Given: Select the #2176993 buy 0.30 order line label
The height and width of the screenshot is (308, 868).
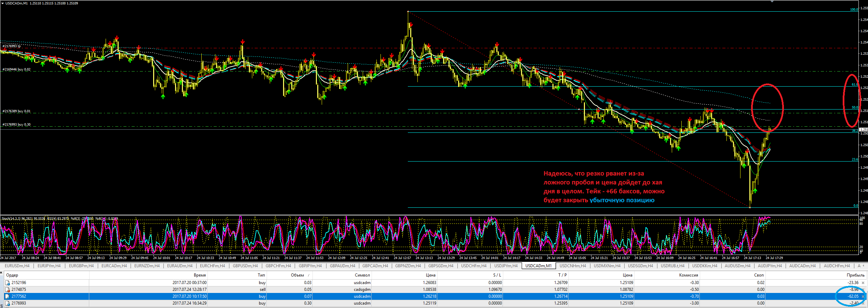Looking at the screenshot, I should (16, 125).
